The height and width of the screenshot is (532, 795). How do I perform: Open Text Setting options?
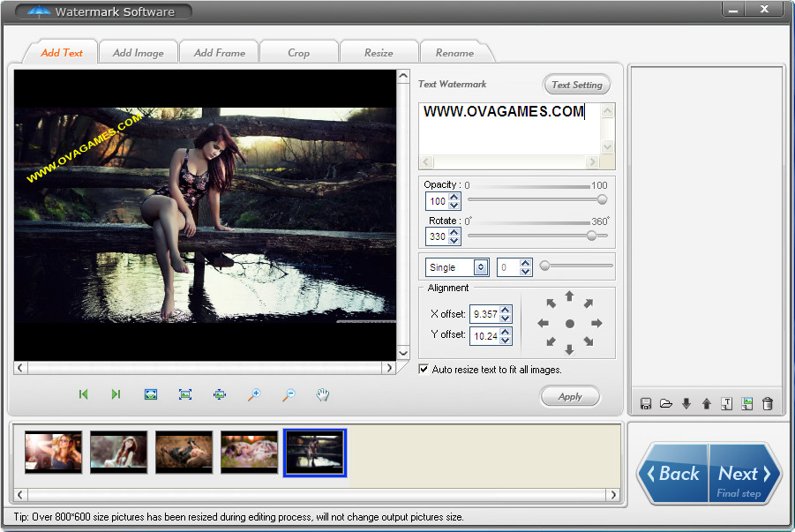[576, 85]
